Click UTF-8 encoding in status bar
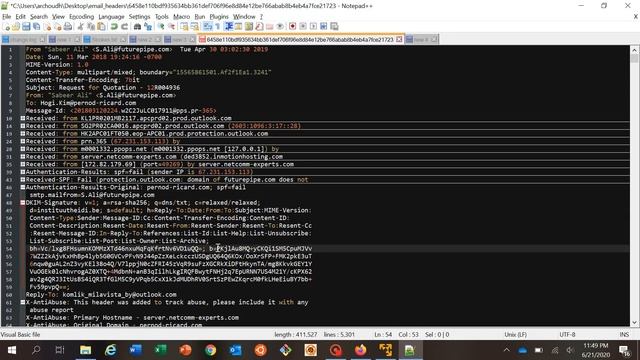Image resolution: width=640 pixels, height=360 pixels. click(x=567, y=334)
